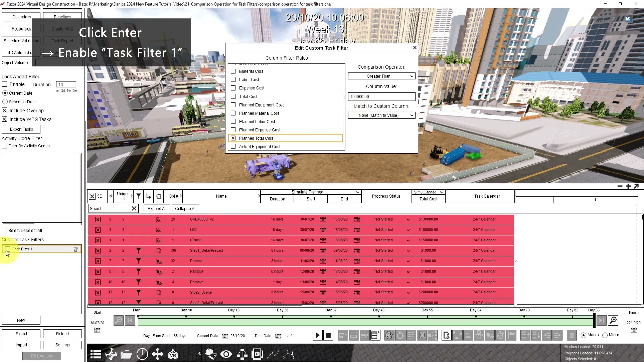Open the Match to Custom Column dropdown
The width and height of the screenshot is (644, 362).
(x=382, y=115)
